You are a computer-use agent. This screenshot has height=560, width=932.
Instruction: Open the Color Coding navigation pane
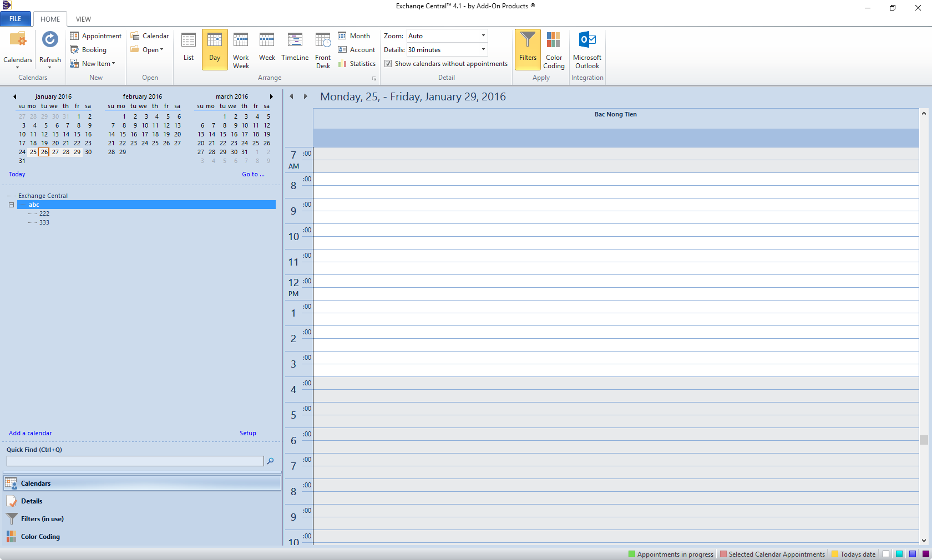point(143,537)
